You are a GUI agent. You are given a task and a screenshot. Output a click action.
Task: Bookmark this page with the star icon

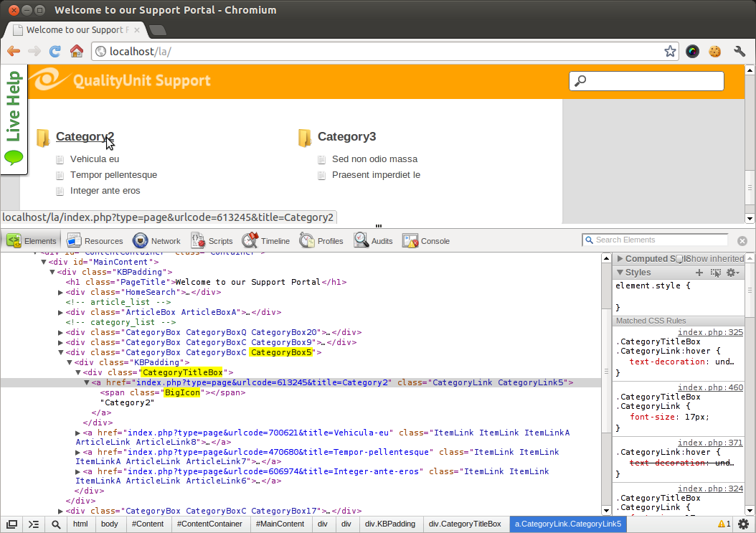click(x=670, y=52)
